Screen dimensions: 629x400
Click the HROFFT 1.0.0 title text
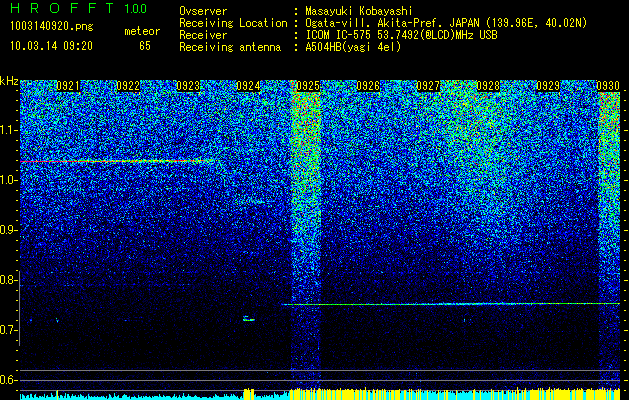click(78, 8)
